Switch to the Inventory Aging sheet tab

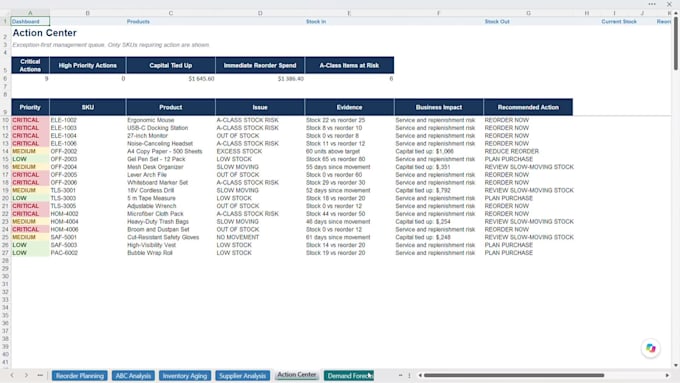click(x=185, y=376)
